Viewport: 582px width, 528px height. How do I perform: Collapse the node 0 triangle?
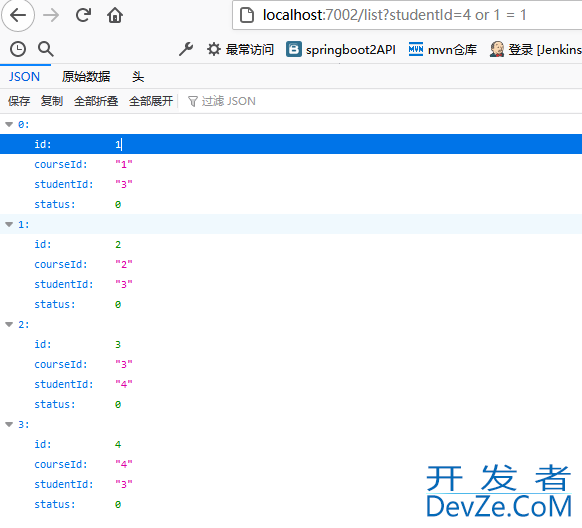[9, 125]
